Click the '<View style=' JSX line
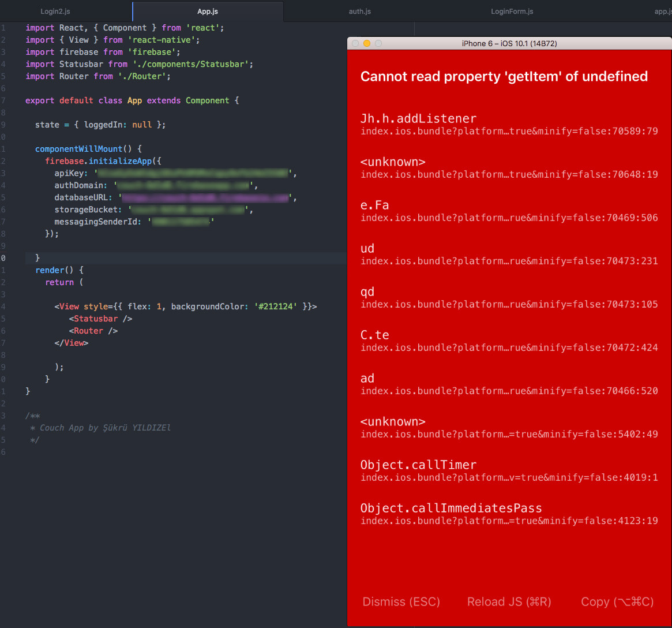 [186, 306]
